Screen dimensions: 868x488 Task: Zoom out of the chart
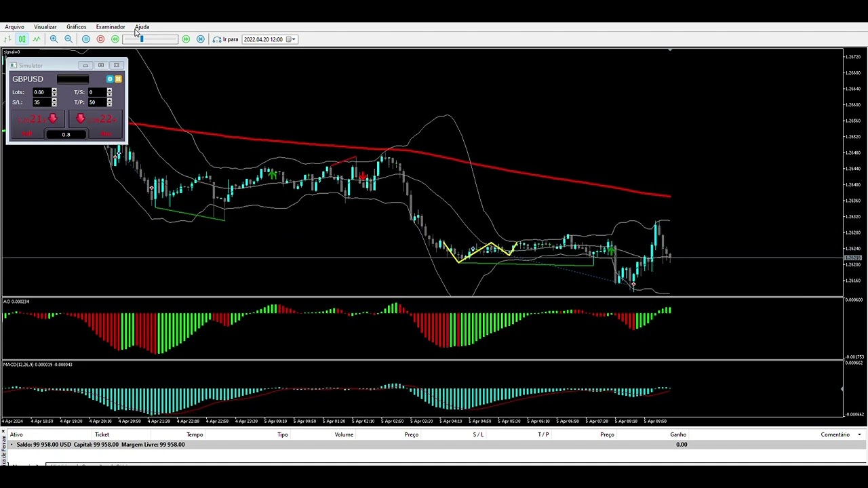(68, 39)
